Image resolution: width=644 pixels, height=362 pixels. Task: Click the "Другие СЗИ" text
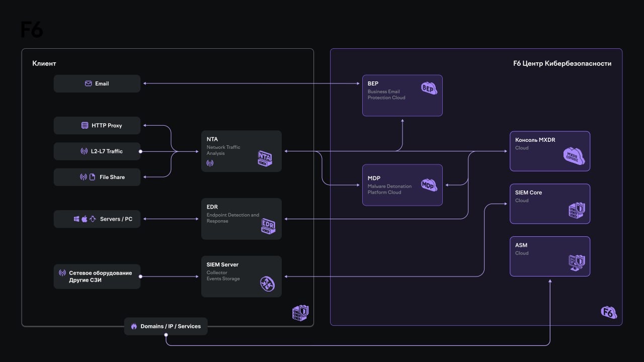85,280
